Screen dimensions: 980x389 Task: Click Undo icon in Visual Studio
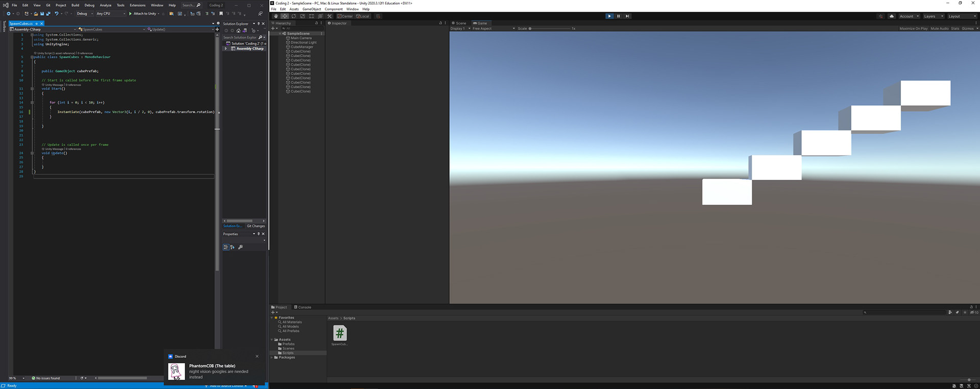(57, 14)
